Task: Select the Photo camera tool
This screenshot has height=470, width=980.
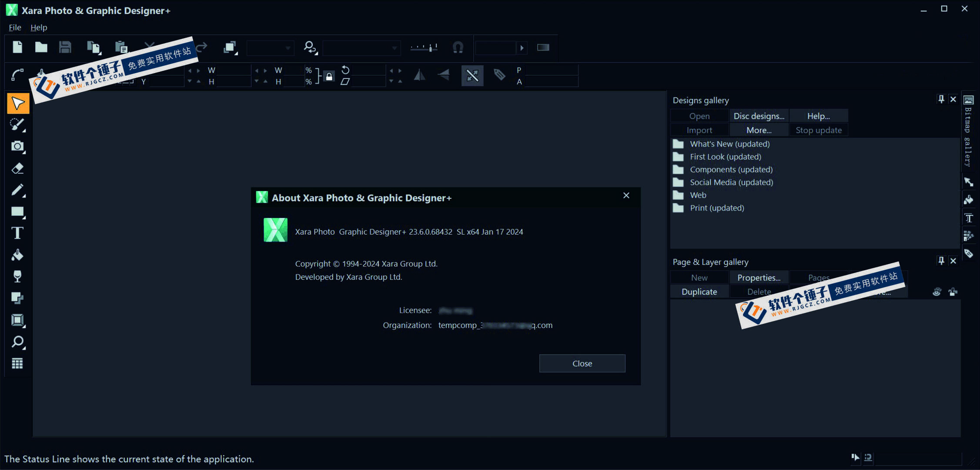Action: 18,147
